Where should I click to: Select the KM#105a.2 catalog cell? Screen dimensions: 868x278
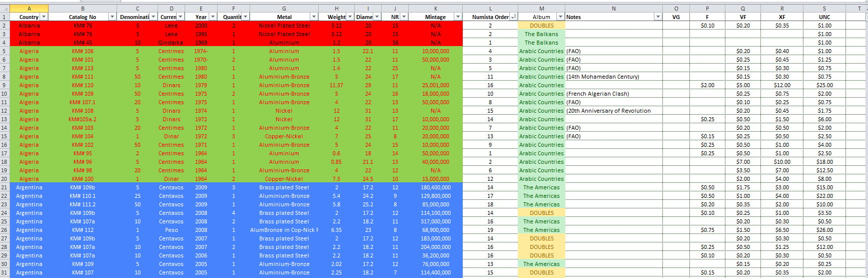pos(83,119)
